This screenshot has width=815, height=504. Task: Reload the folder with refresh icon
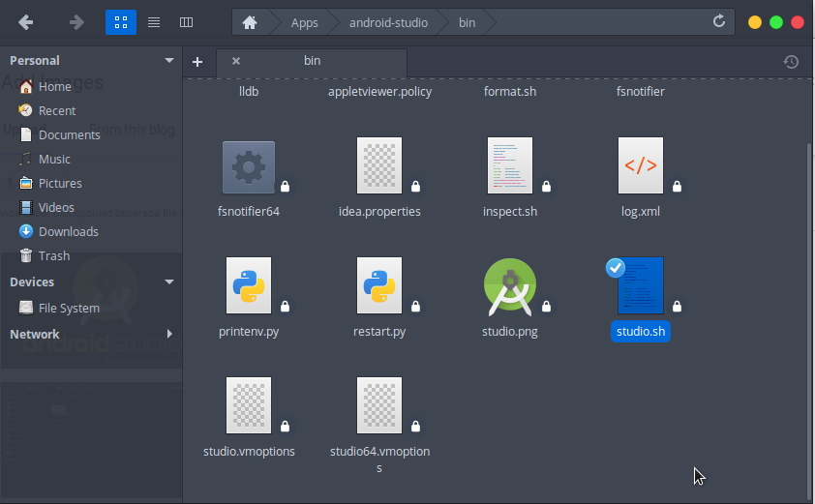click(x=719, y=21)
